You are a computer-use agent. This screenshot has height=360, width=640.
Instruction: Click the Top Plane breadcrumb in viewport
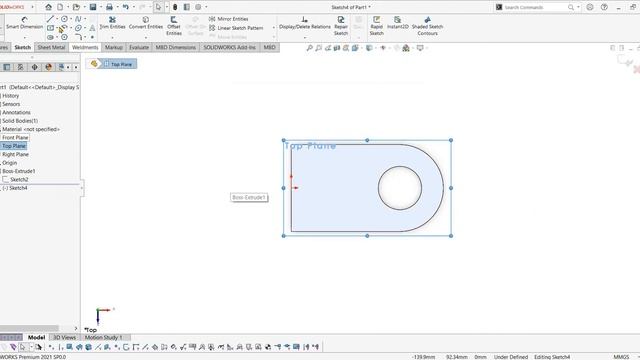point(118,64)
